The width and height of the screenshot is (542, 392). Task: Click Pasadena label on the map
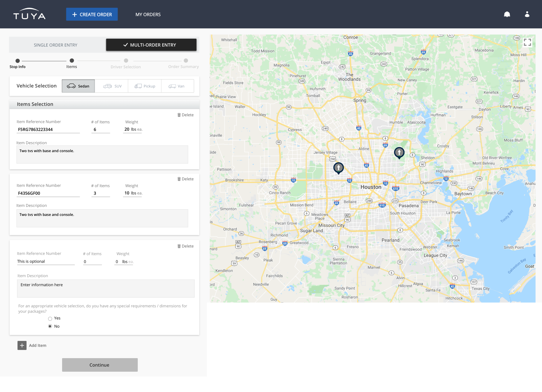click(408, 206)
